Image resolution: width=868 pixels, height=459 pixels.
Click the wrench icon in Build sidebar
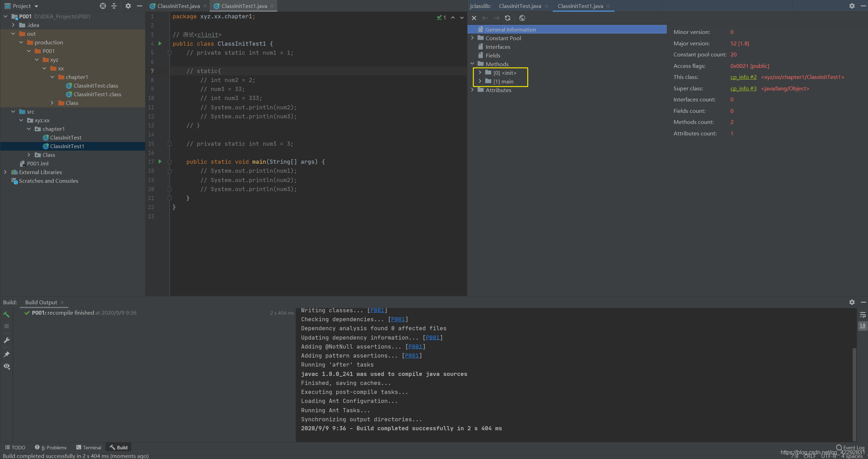(7, 340)
